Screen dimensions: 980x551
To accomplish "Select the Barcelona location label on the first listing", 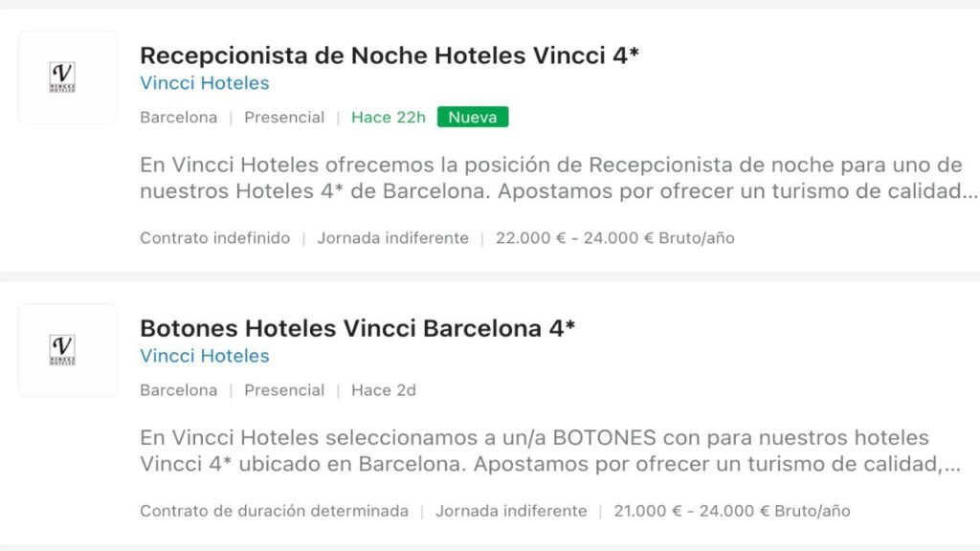I will coord(178,117).
